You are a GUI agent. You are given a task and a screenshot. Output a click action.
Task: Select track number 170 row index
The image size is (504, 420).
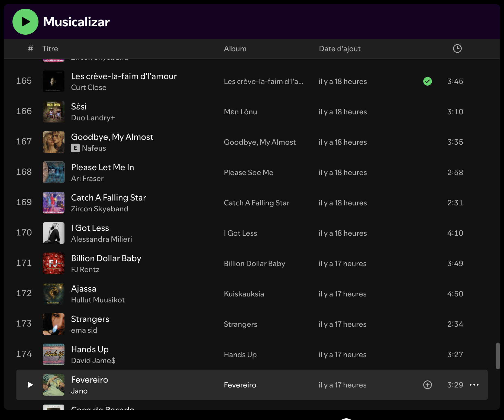click(x=24, y=233)
